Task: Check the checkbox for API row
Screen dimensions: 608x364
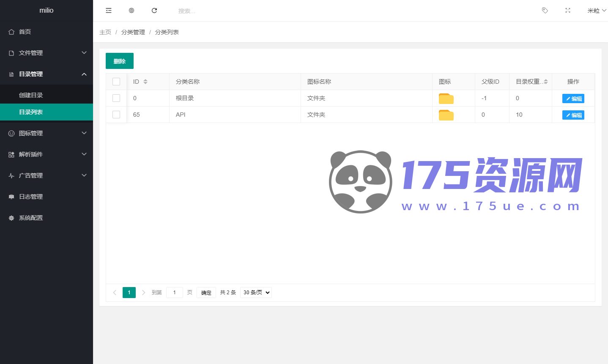Action: coord(116,115)
